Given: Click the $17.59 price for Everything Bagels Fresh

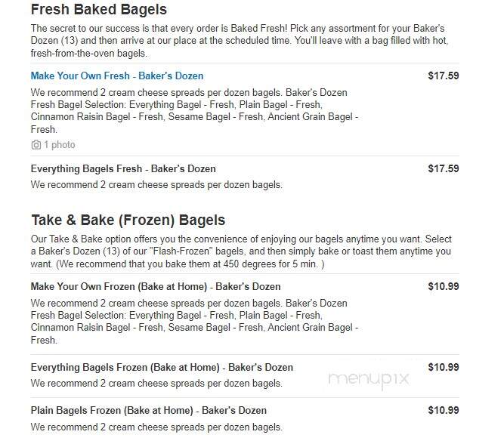Looking at the screenshot, I should pos(444,168).
